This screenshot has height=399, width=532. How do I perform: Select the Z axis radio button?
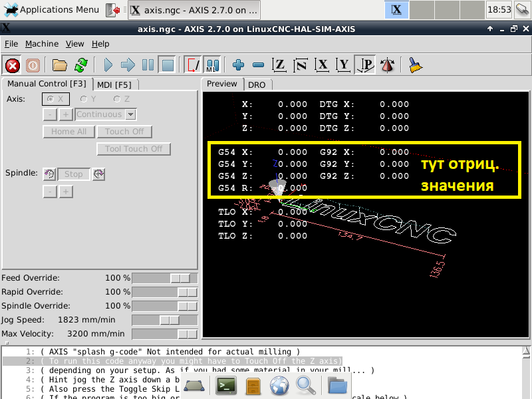[122, 99]
